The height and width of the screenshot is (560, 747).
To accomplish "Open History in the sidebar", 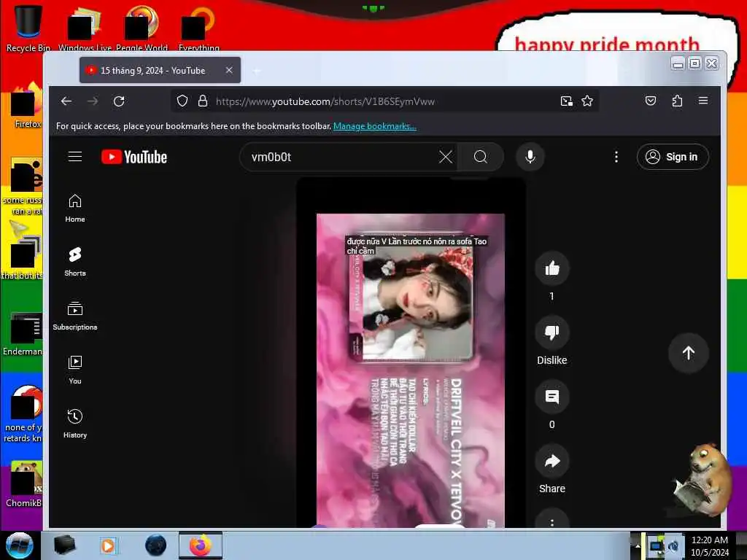I will click(75, 424).
